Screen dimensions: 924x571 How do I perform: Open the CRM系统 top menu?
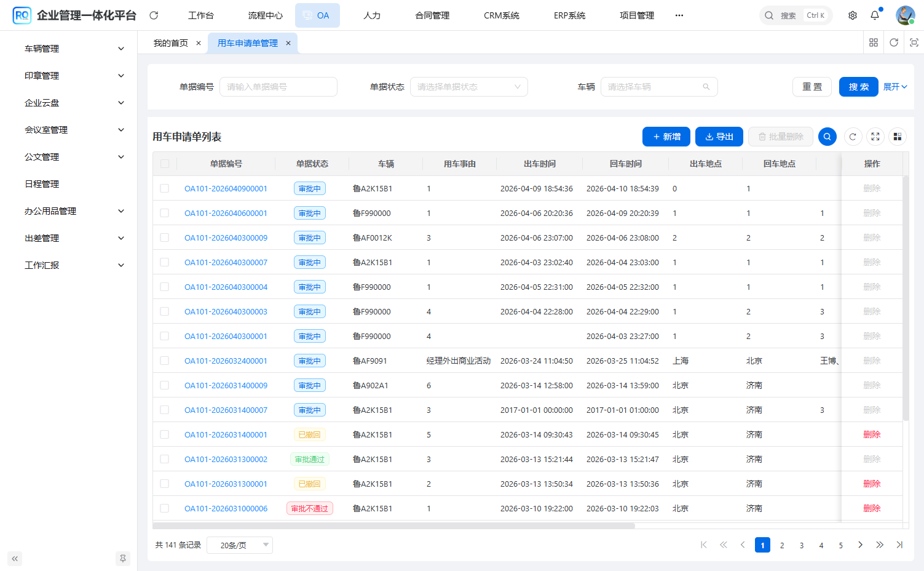[x=502, y=15]
